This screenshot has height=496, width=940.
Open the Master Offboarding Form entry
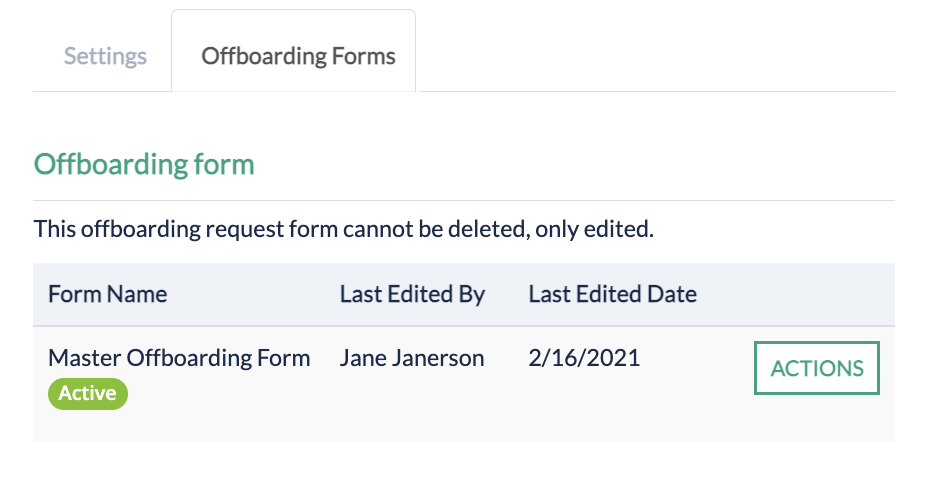[x=179, y=358]
